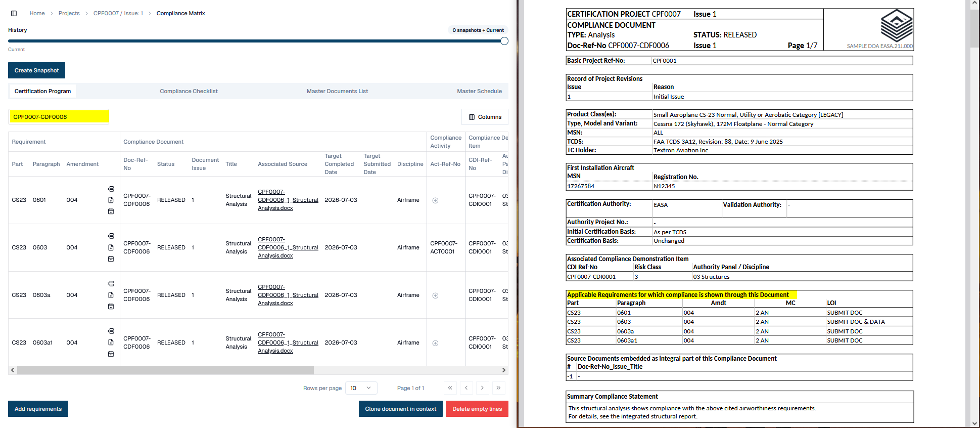Image resolution: width=980 pixels, height=428 pixels.
Task: Click the insert-row icon in the 0601 row
Action: 111,189
